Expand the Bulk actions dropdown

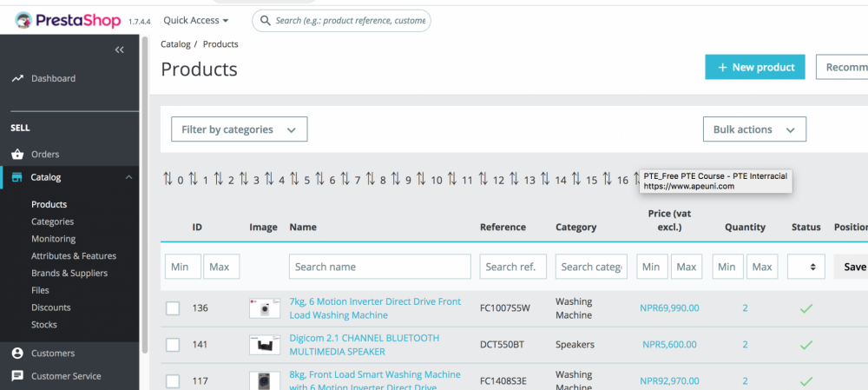pyautogui.click(x=753, y=129)
